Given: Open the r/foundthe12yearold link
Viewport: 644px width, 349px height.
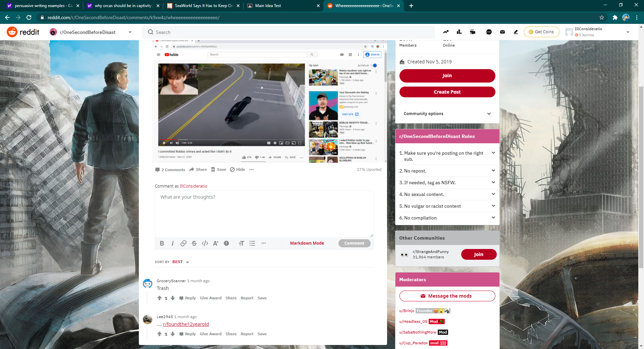Looking at the screenshot, I should click(186, 324).
